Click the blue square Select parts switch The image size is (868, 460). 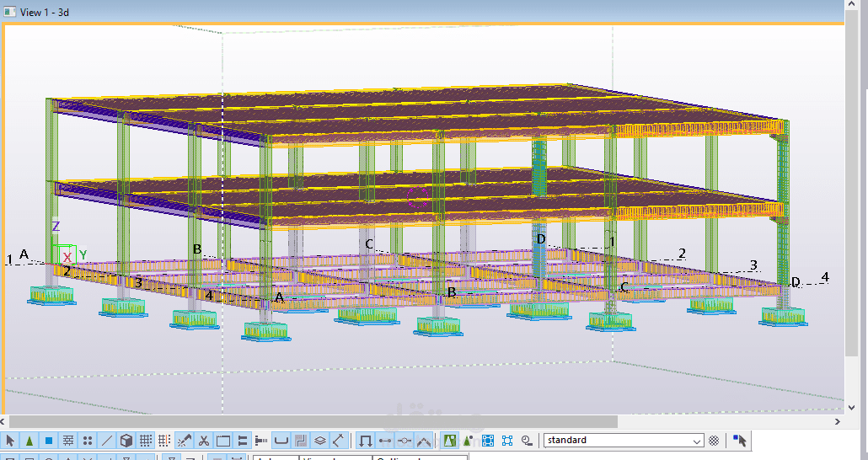[x=49, y=441]
